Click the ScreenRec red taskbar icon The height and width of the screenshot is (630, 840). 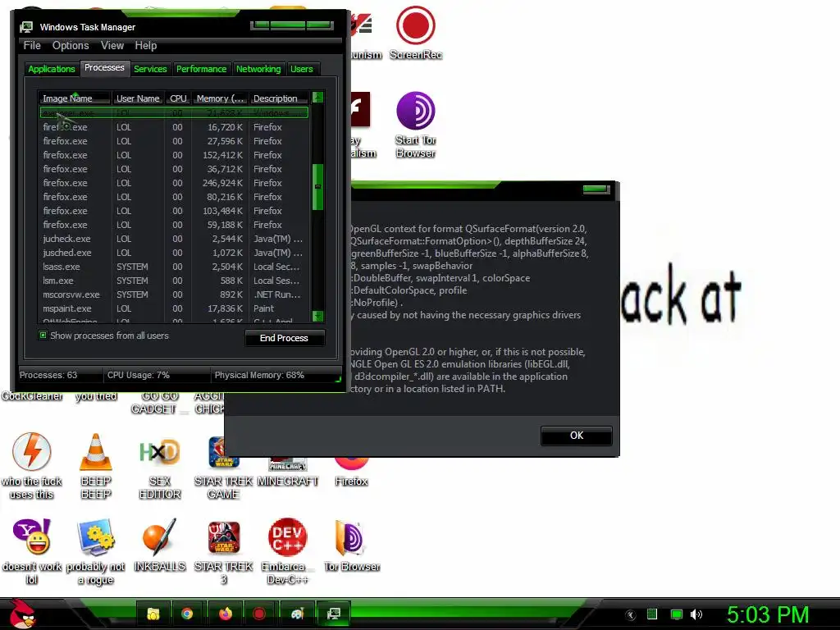point(259,614)
